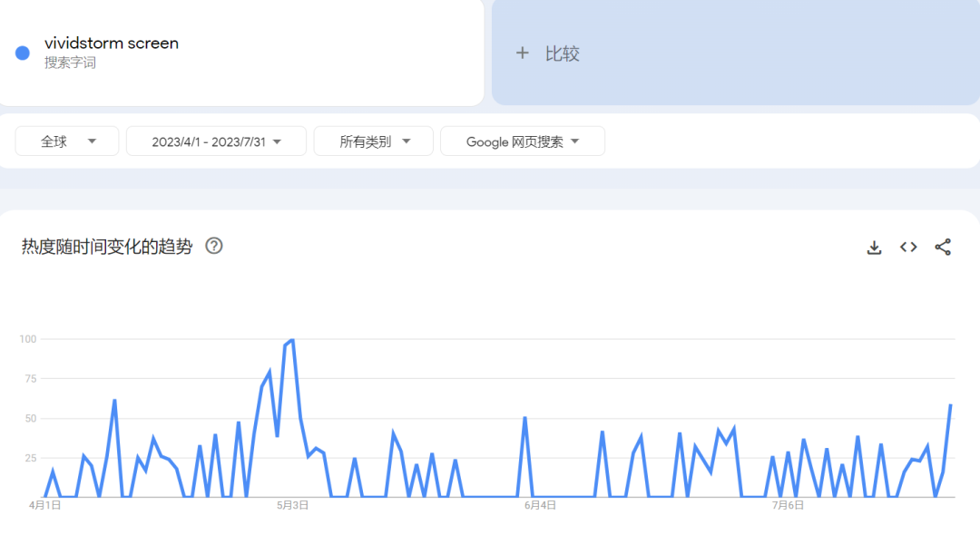Click the 100 value on the y-axis
This screenshot has width=980, height=554.
coord(28,339)
